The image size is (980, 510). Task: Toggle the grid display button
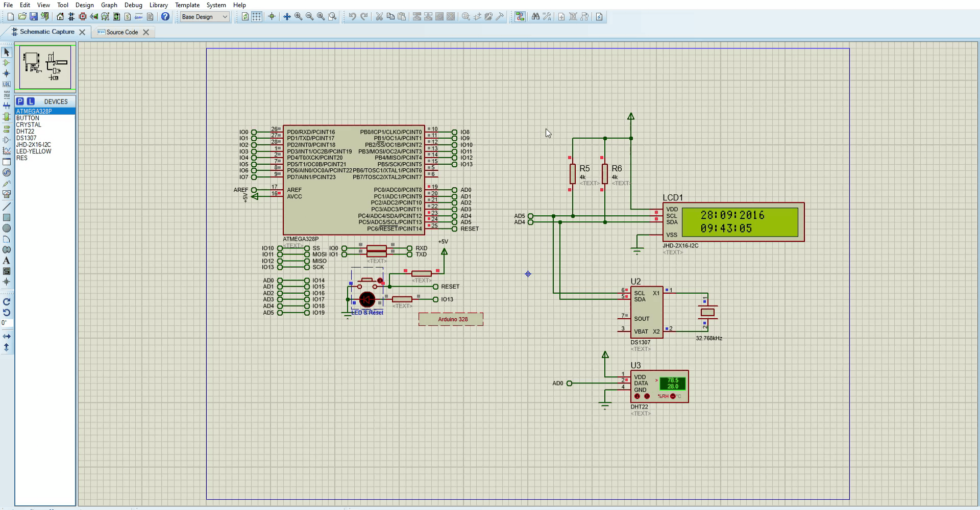[256, 17]
